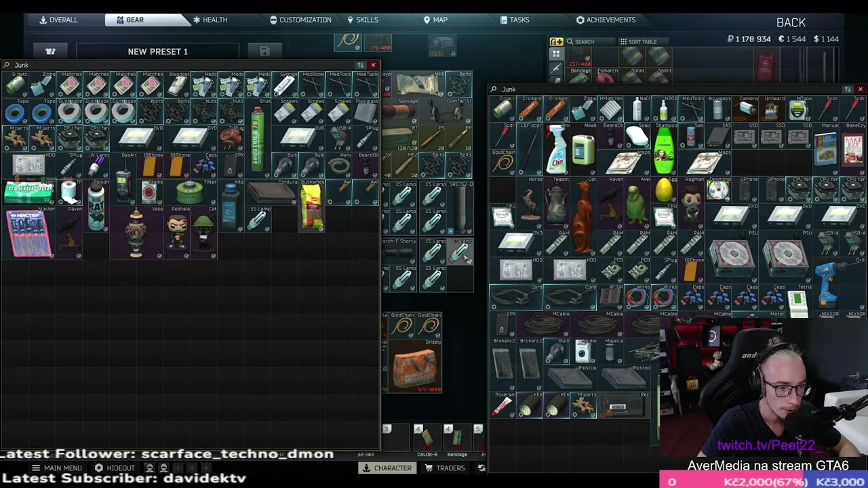
Task: Select the golden Egg item
Action: (x=665, y=190)
